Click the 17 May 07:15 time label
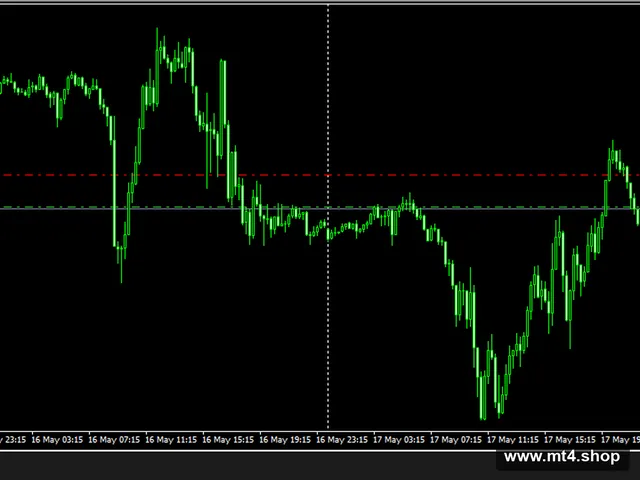The width and height of the screenshot is (640, 480). pyautogui.click(x=456, y=440)
